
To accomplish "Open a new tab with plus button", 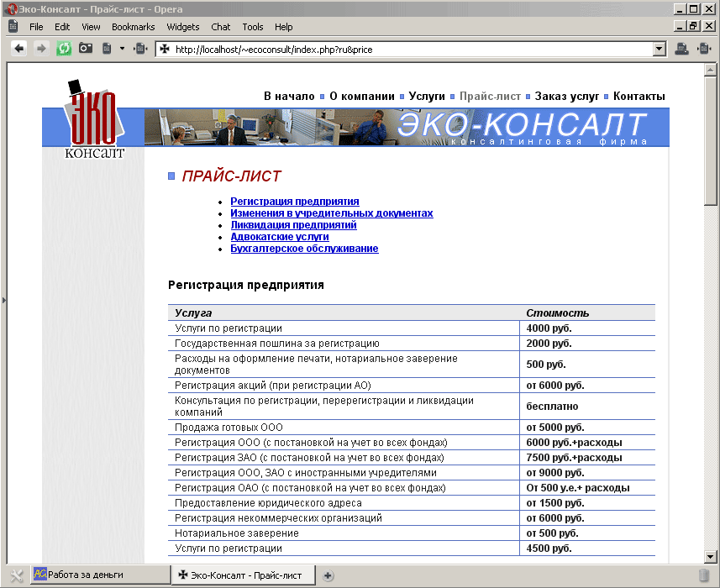I will point(328,575).
